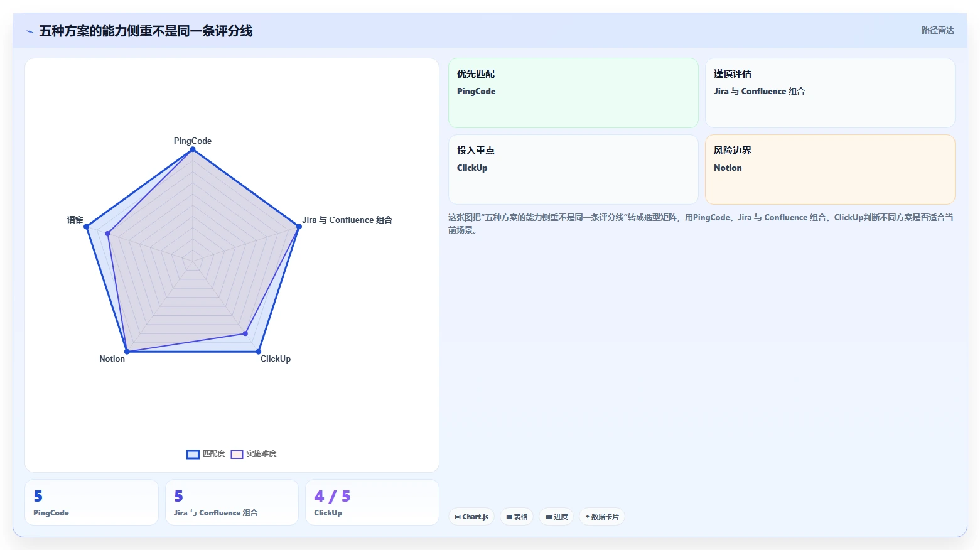Click the 数据卡片 tag chip
This screenshot has width=980, height=550.
click(602, 517)
